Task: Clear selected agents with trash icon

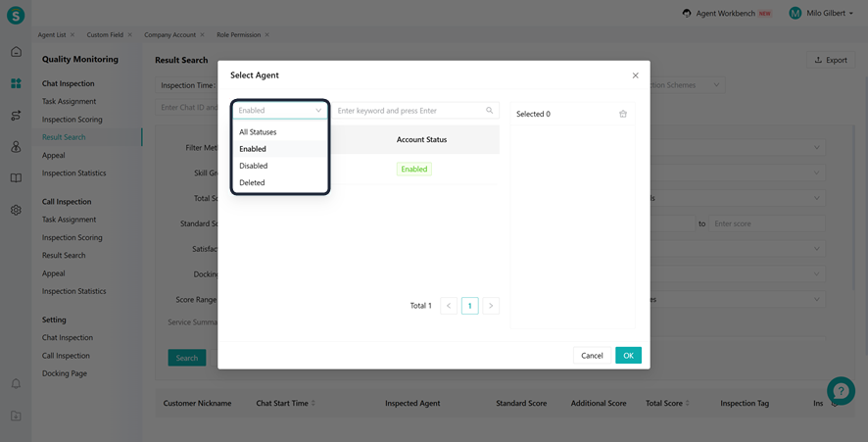Action: 623,114
